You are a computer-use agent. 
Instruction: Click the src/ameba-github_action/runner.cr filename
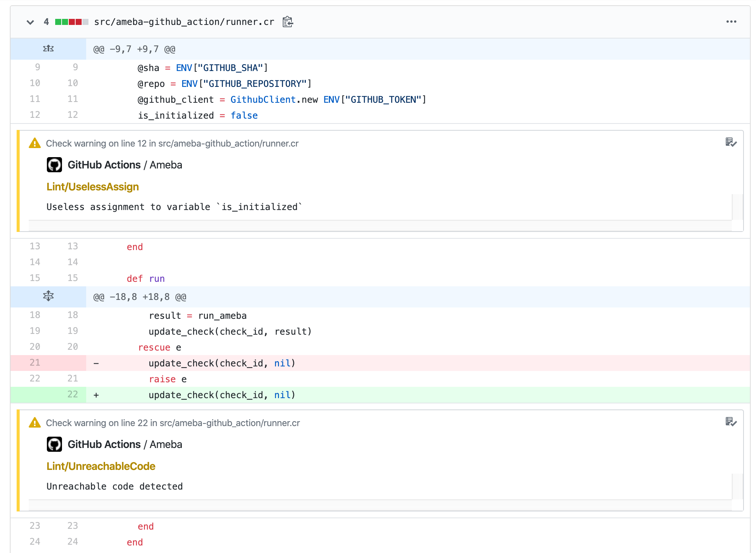[184, 22]
